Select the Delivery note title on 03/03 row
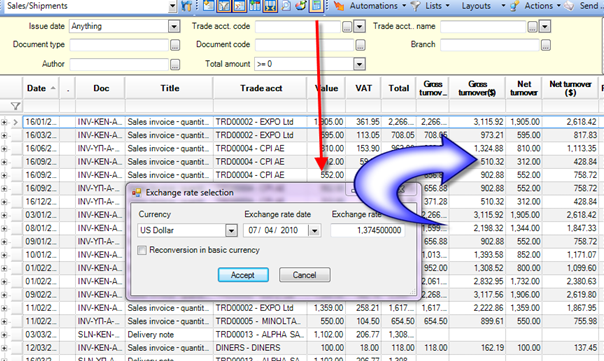Viewport: 604px width, 361px height. pos(169,334)
